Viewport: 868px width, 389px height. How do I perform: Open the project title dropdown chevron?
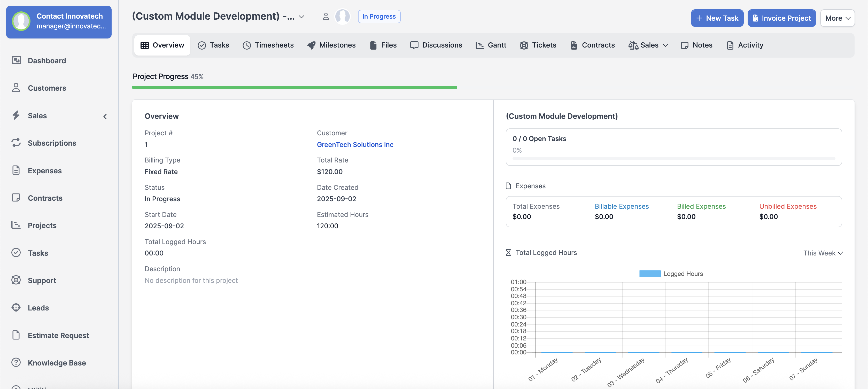tap(301, 16)
